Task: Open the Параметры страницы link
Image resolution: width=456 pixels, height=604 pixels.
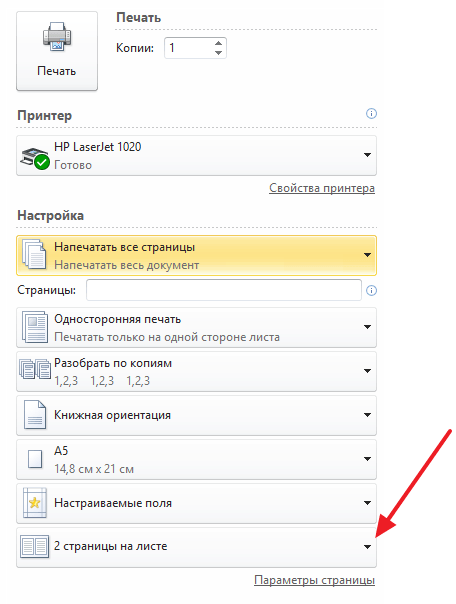Action: tap(314, 580)
